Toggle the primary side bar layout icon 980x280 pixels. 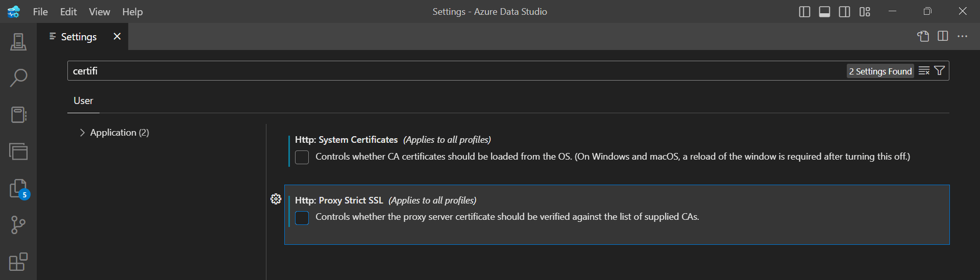pos(804,11)
